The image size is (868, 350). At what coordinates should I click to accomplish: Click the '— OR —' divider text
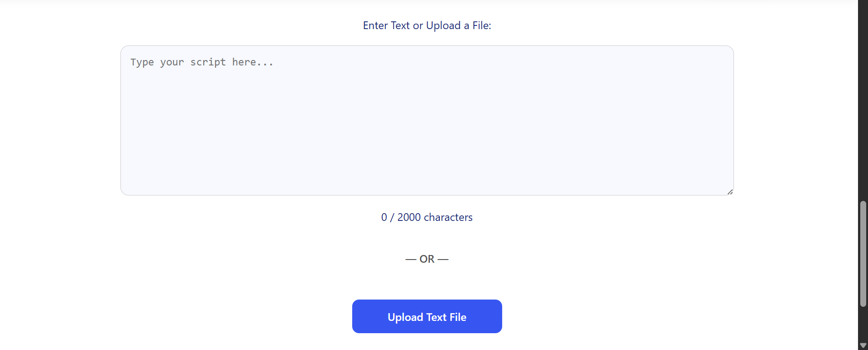point(426,259)
